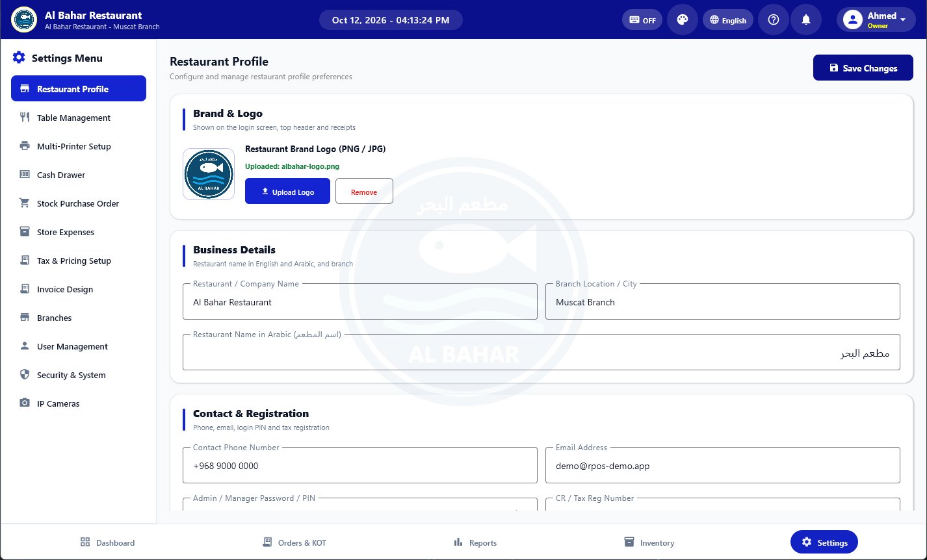Click the date and time display
Viewport: 927px width, 560px height.
[x=391, y=20]
